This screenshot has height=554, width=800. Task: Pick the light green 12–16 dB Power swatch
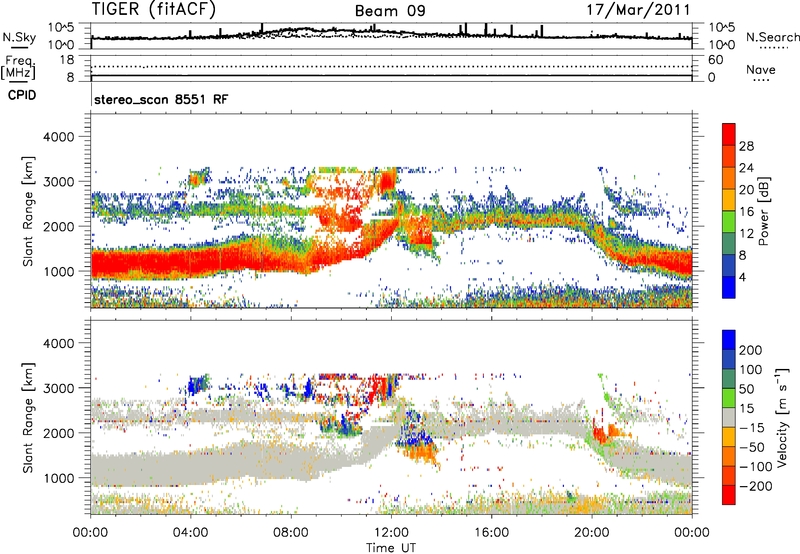729,221
